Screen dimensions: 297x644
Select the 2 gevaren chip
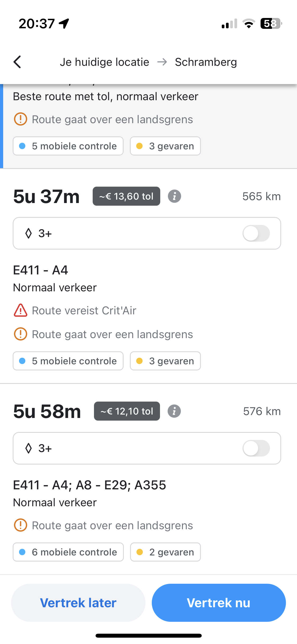(x=166, y=552)
